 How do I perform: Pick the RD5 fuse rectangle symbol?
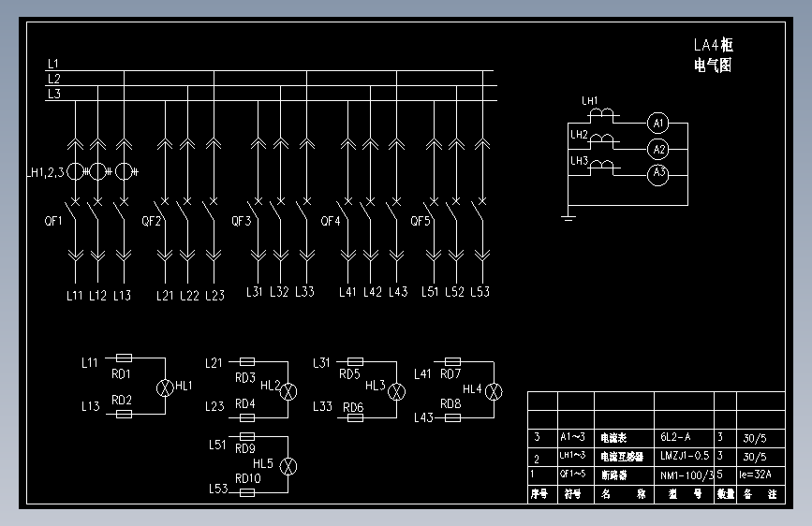[x=355, y=361]
